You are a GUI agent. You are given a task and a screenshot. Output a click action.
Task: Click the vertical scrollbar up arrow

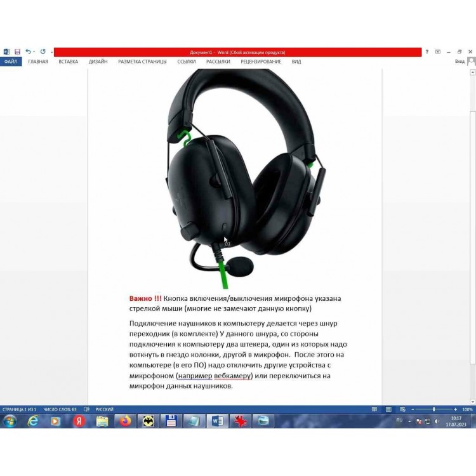[x=473, y=72]
